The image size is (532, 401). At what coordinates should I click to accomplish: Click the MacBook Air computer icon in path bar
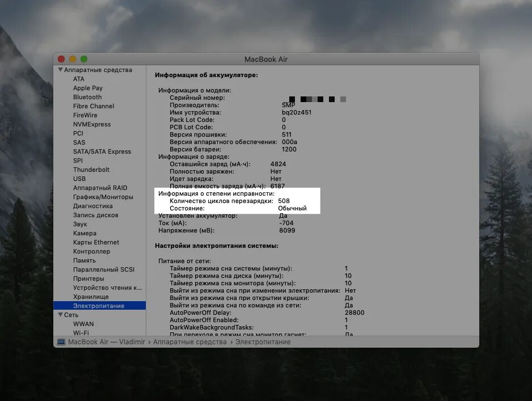coord(61,342)
